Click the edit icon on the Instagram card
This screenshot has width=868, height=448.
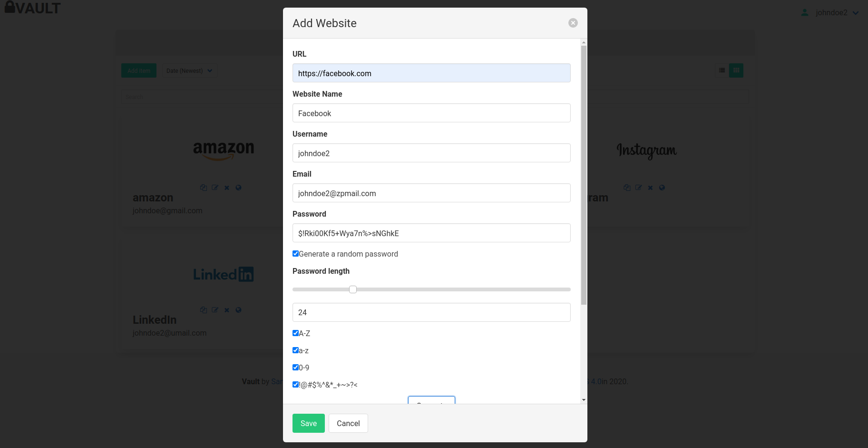point(639,188)
